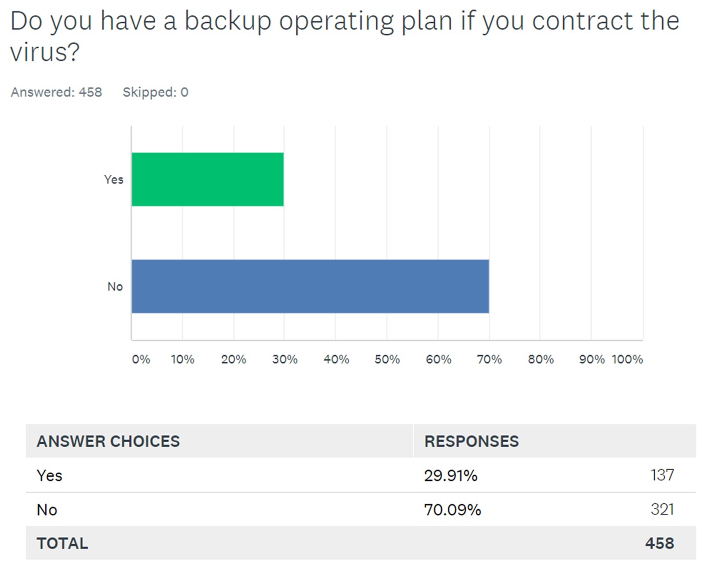This screenshot has width=720, height=588.
Task: Click the No label on chart axis
Action: (x=115, y=286)
